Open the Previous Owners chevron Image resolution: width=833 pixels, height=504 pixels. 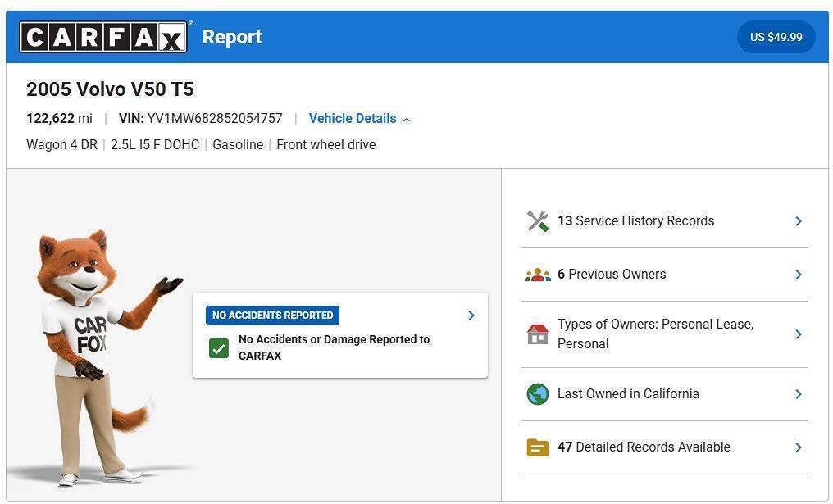(799, 275)
